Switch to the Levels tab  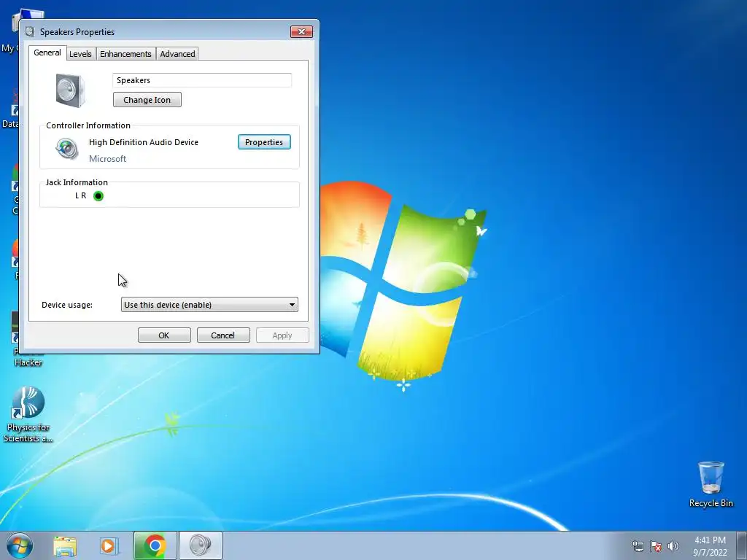[x=80, y=54]
